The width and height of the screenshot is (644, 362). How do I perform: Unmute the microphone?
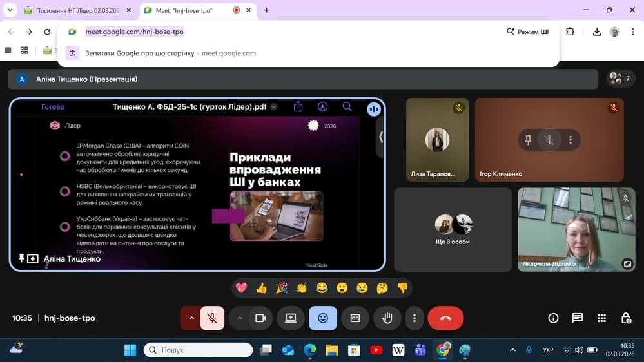[212, 318]
